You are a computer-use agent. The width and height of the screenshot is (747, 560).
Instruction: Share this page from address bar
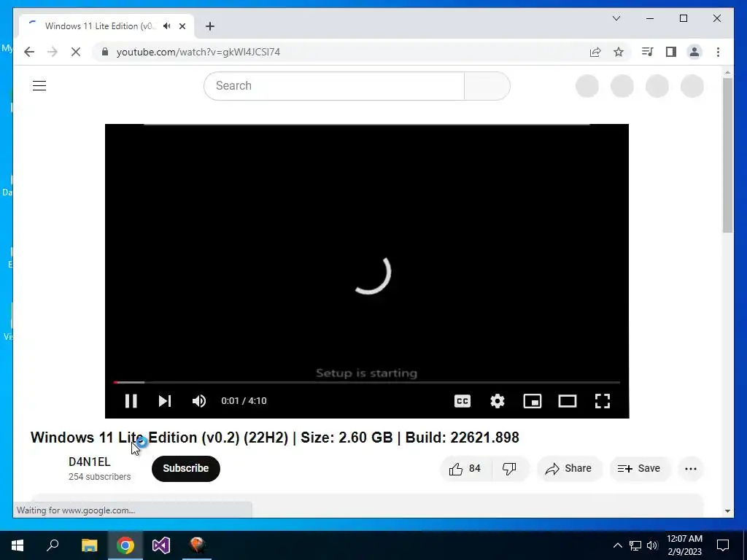(x=595, y=52)
